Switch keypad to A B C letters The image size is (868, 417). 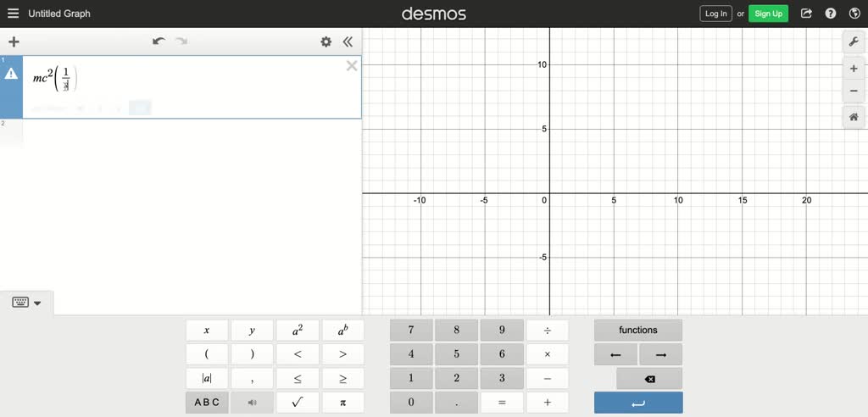coord(207,403)
